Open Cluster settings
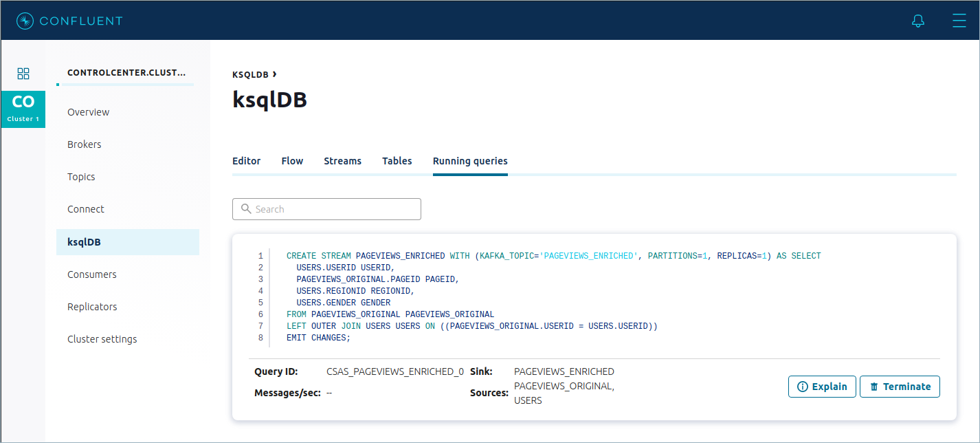The height and width of the screenshot is (443, 980). [x=102, y=338]
